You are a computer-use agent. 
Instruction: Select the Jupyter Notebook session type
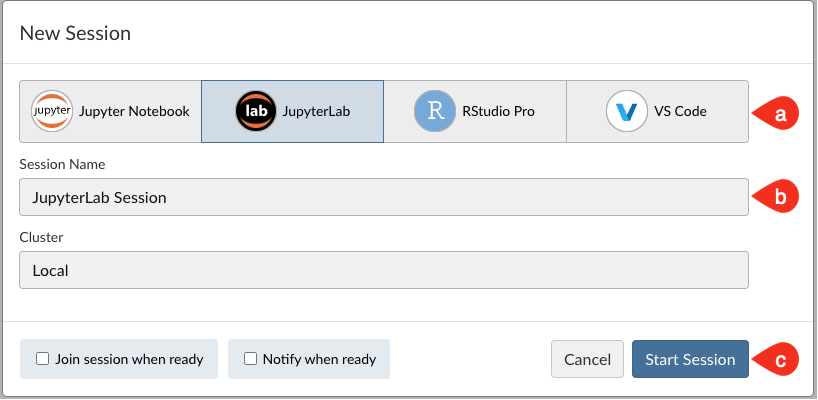[110, 111]
